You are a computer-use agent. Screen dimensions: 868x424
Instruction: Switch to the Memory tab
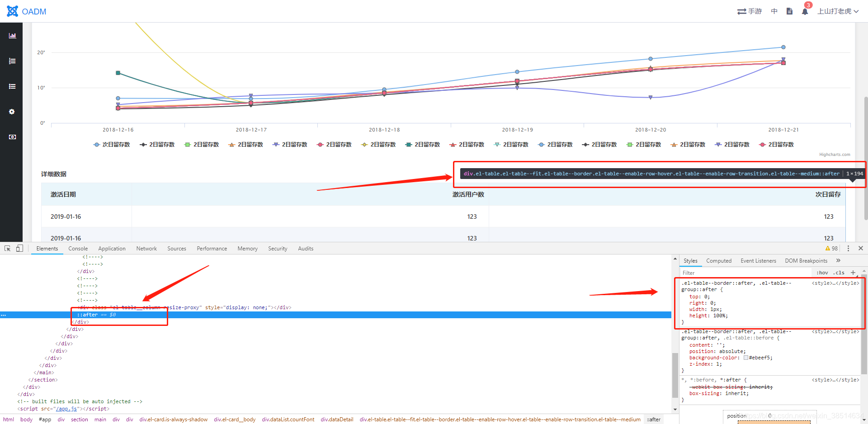(248, 249)
